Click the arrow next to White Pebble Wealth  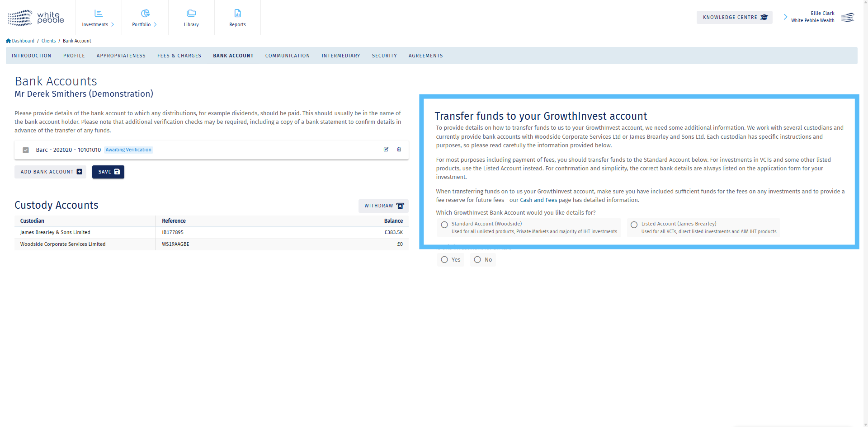coord(785,17)
